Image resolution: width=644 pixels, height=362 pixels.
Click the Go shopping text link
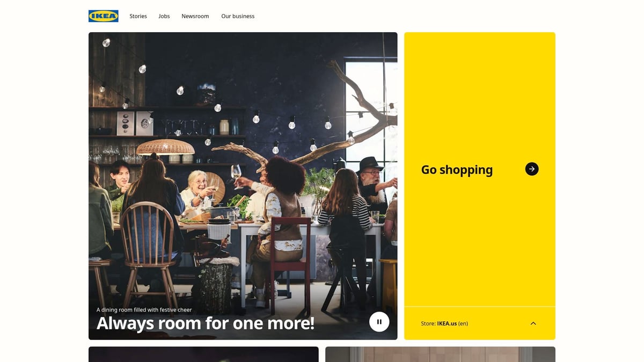tap(457, 169)
